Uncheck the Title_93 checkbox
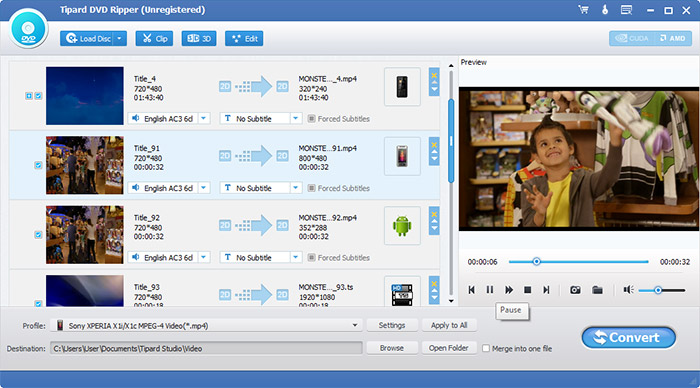Image resolution: width=700 pixels, height=388 pixels. click(38, 304)
